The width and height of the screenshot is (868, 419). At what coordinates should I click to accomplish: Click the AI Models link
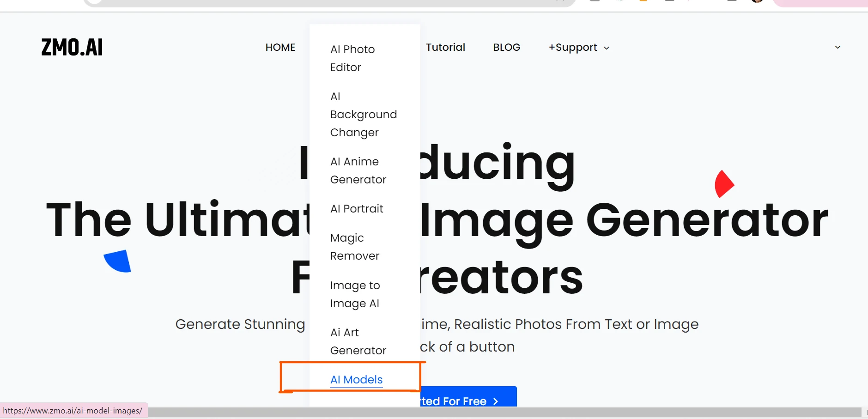(357, 379)
